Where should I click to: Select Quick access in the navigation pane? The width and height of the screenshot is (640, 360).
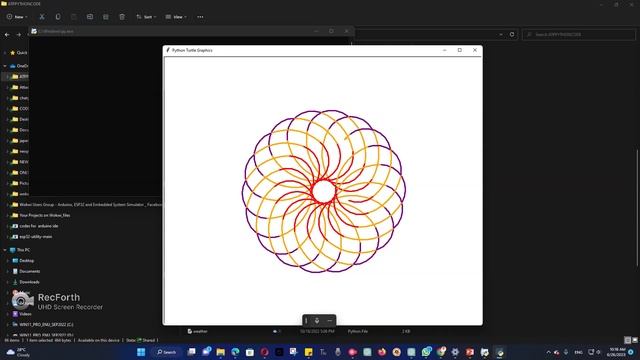point(19,53)
